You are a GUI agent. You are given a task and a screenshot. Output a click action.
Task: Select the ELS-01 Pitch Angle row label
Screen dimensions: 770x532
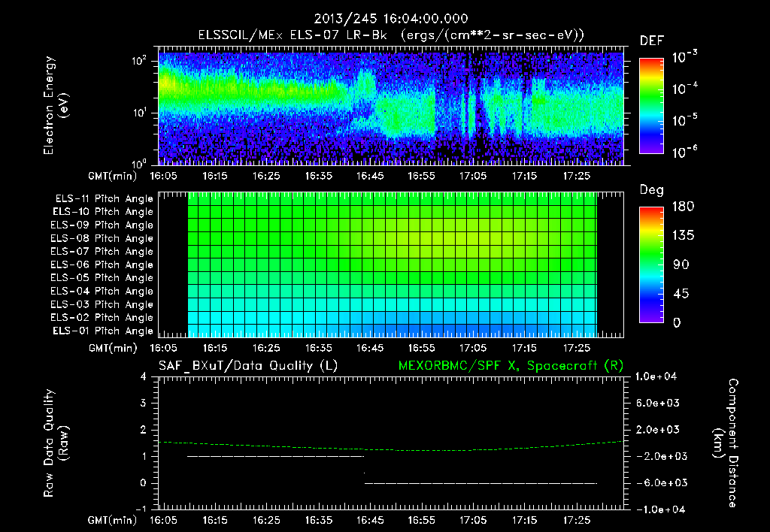coord(103,331)
